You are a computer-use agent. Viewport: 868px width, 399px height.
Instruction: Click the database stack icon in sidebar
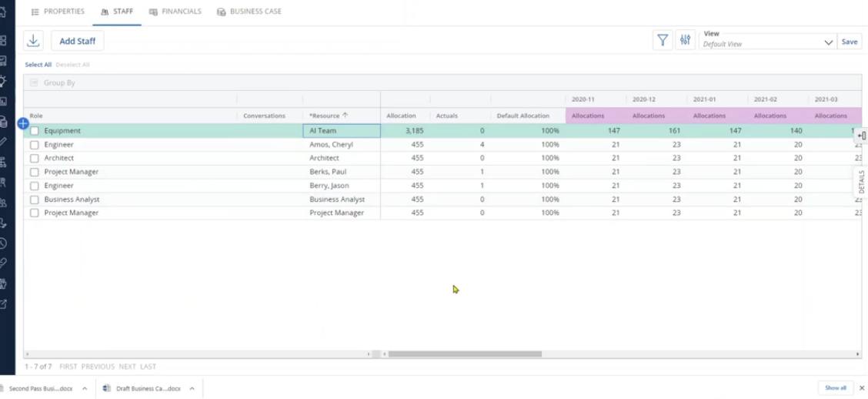pyautogui.click(x=4, y=122)
